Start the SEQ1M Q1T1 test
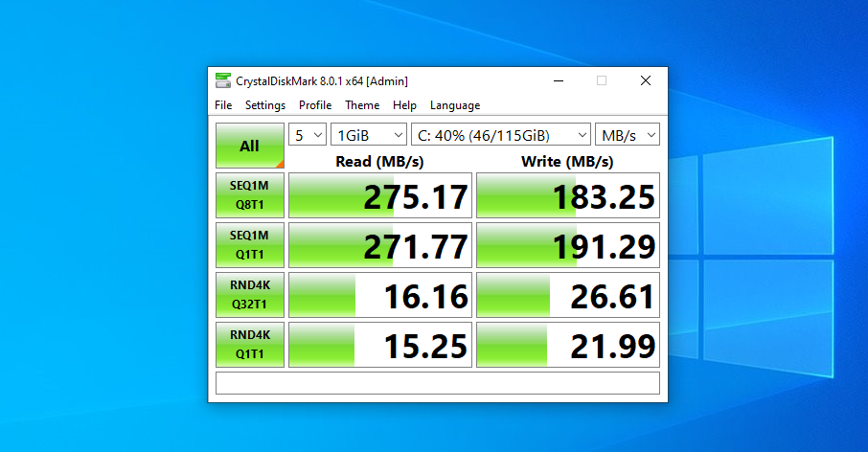The image size is (868, 452). (250, 245)
